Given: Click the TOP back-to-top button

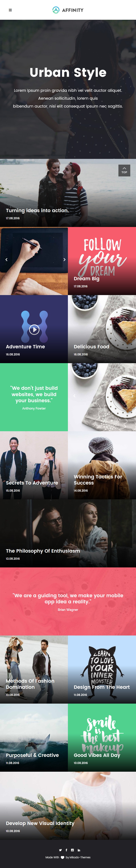Looking at the screenshot, I should coord(124,171).
